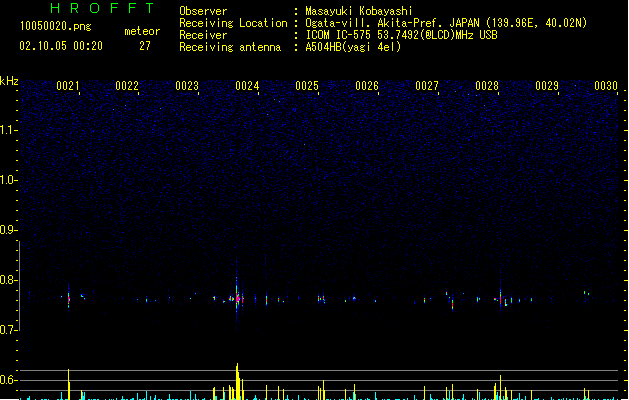Click the 0023 time marker

pos(187,86)
